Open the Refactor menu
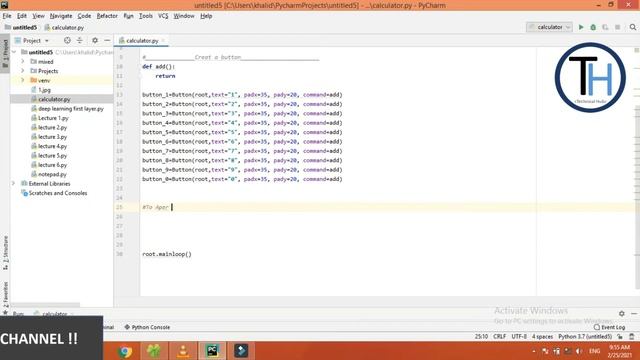The width and height of the screenshot is (640, 360). (x=107, y=16)
